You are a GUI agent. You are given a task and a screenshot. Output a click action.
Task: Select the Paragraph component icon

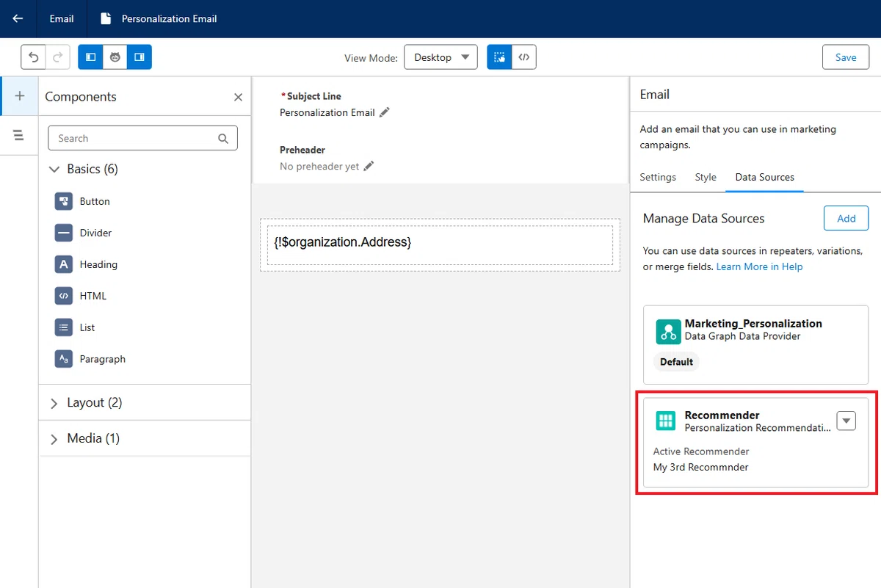(64, 359)
